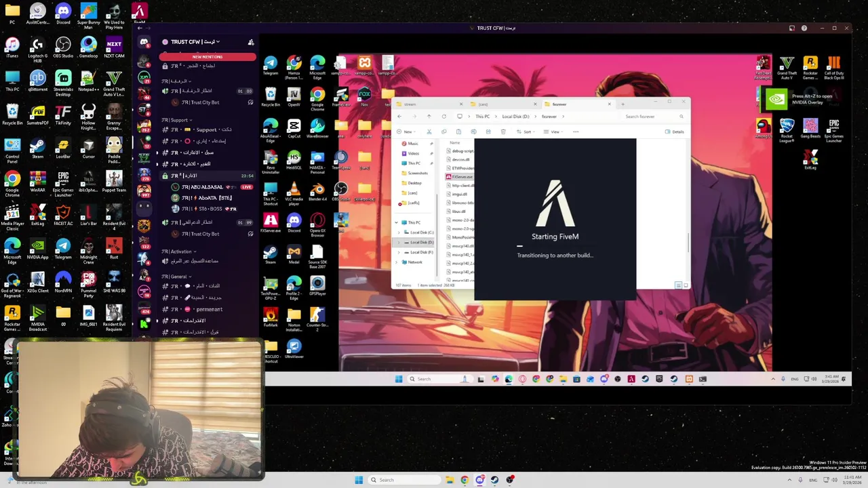Click the Discord invite members icon

pos(251,42)
